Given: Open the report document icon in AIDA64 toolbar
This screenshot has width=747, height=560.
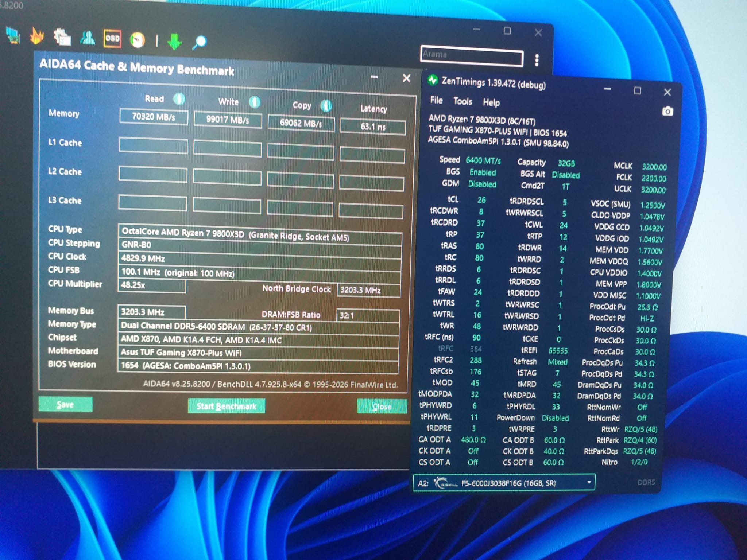Looking at the screenshot, I should [x=62, y=37].
